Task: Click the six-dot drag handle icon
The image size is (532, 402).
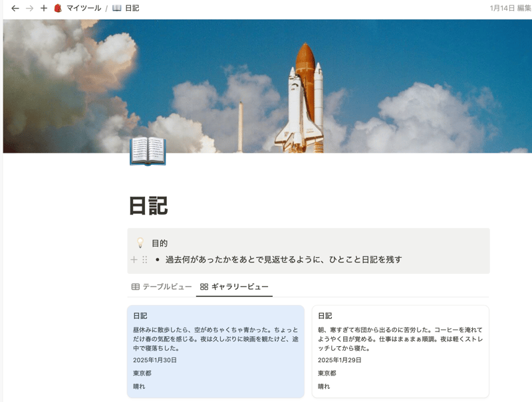Action: click(x=146, y=260)
